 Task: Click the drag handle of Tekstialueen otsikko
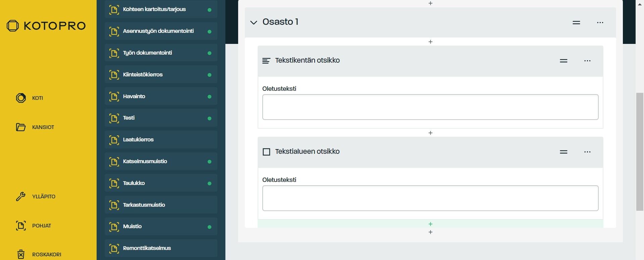[x=563, y=152]
